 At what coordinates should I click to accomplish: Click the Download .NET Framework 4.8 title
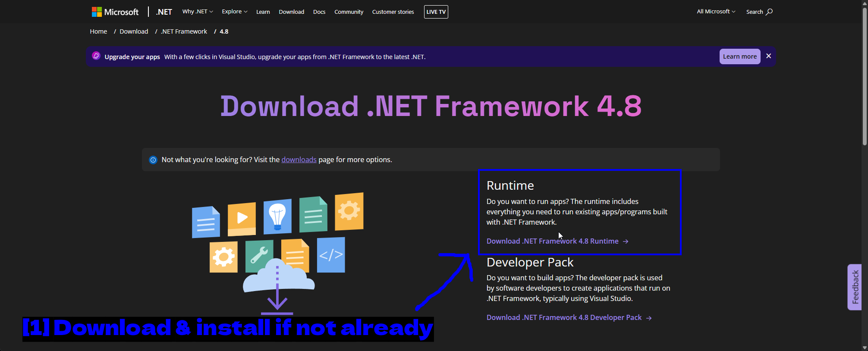point(431,106)
